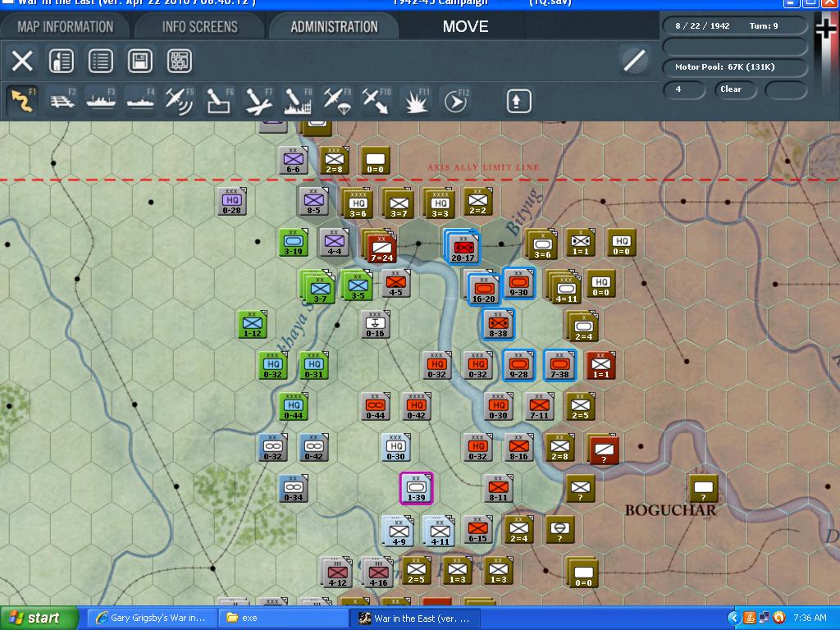Click the War in the East taskbar button
Image resolution: width=840 pixels, height=630 pixels.
pyautogui.click(x=415, y=619)
